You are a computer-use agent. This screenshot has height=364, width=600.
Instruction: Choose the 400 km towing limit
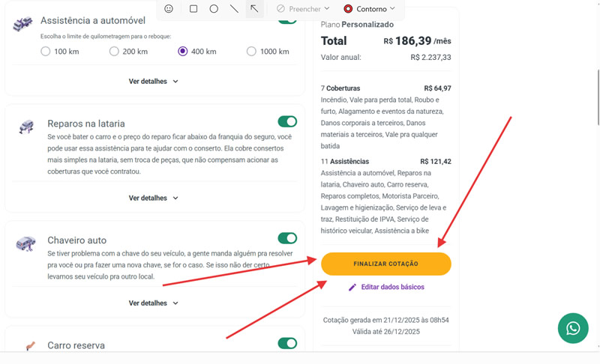click(182, 51)
